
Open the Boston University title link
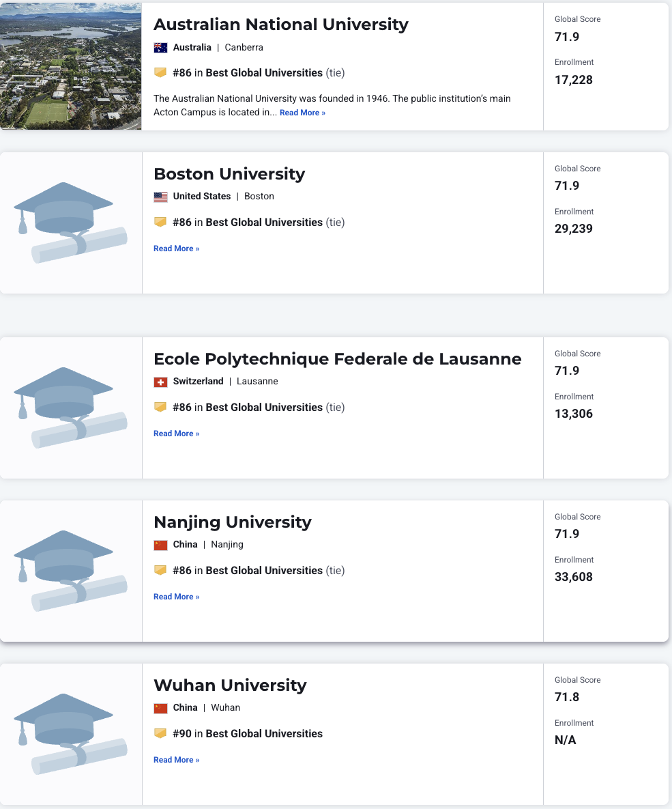pyautogui.click(x=229, y=174)
